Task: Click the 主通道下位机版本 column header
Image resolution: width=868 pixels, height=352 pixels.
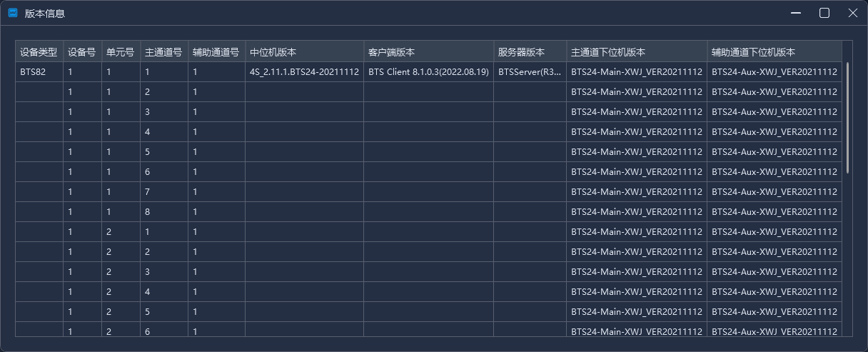Action: [637, 52]
